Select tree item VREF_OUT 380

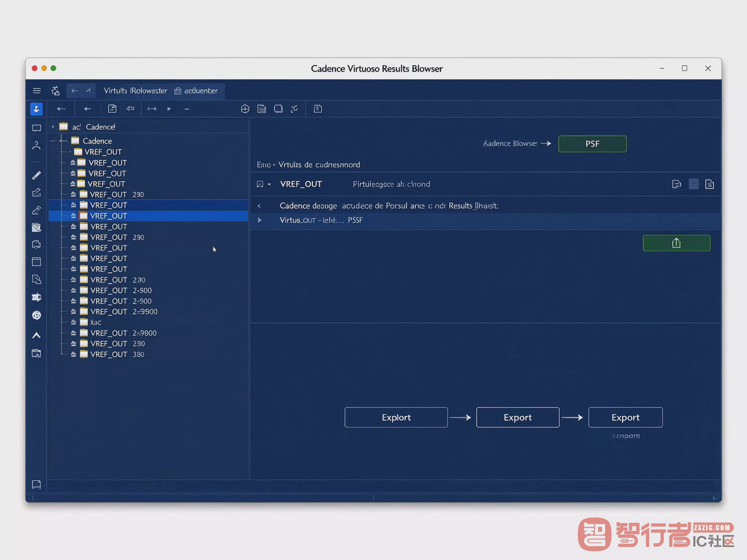click(112, 354)
